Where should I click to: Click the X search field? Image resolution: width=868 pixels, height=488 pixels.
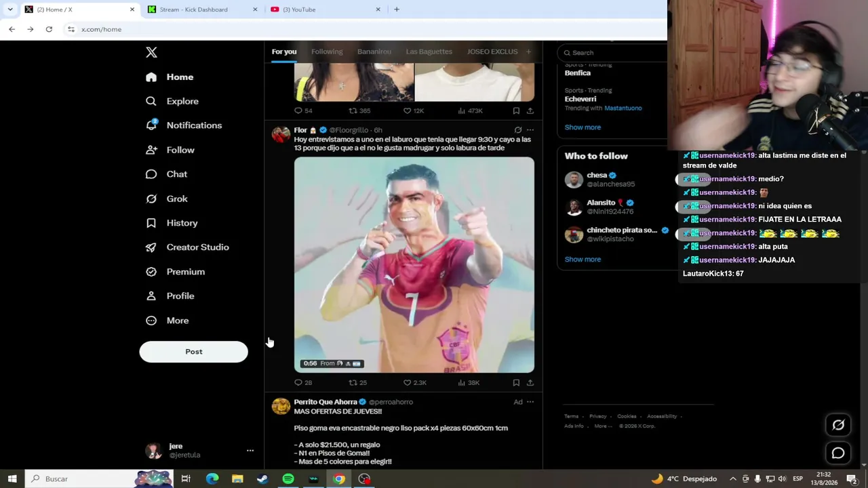click(612, 52)
